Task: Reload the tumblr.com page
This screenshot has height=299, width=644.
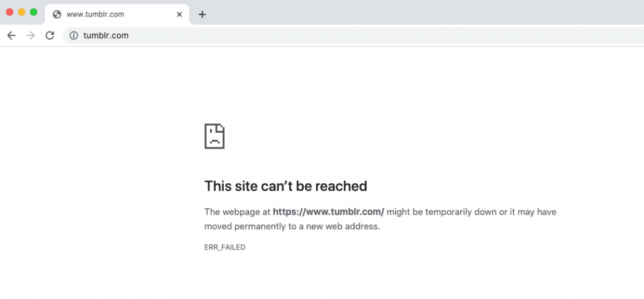Action: (50, 35)
